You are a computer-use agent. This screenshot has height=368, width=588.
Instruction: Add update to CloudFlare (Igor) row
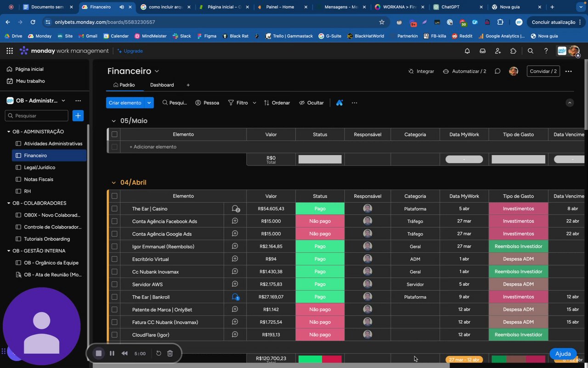(x=235, y=334)
